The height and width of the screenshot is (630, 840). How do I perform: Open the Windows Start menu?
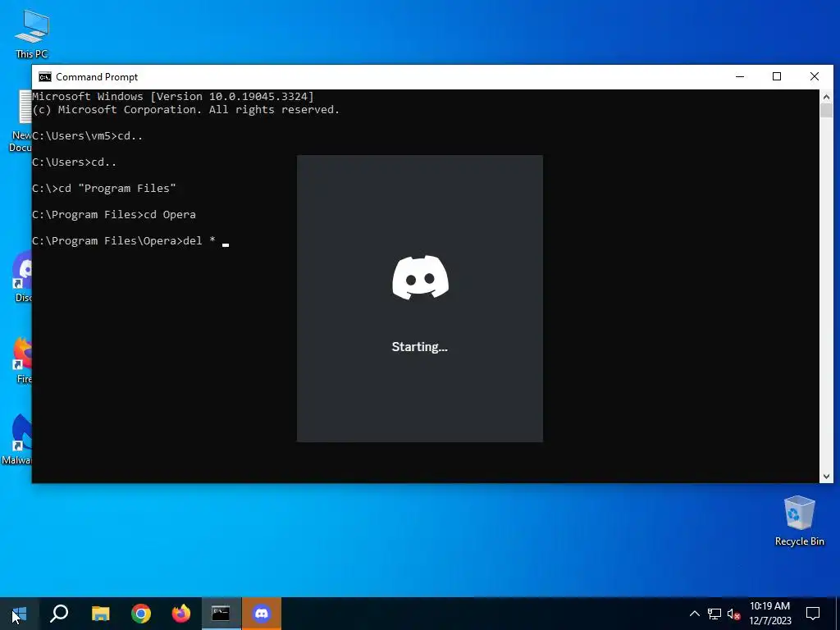pyautogui.click(x=19, y=614)
